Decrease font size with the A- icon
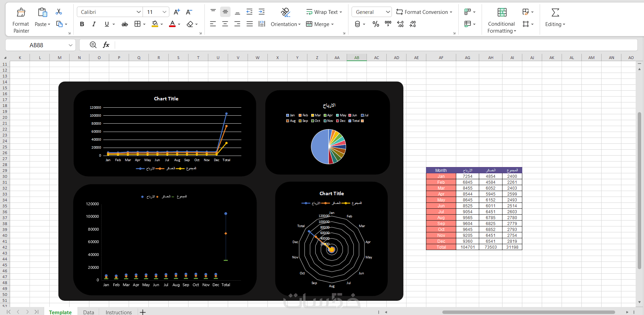Viewport: 644px width, 315px height. 189,12
